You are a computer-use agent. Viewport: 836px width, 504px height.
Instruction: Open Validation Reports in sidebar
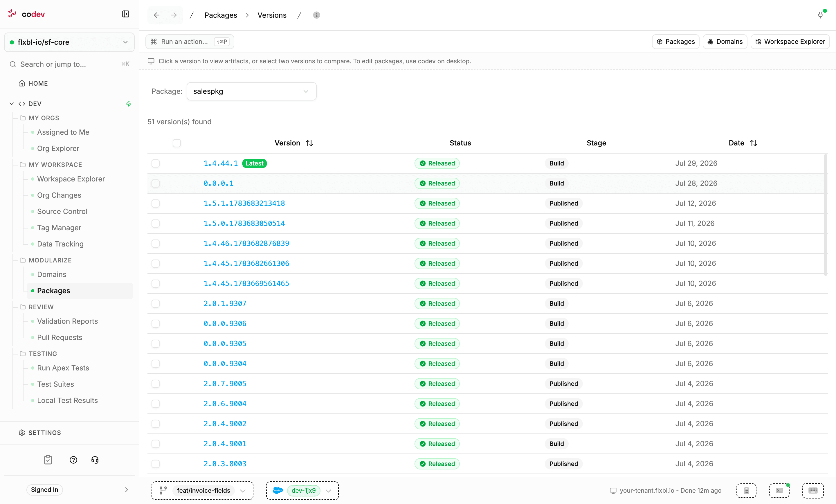click(x=67, y=321)
